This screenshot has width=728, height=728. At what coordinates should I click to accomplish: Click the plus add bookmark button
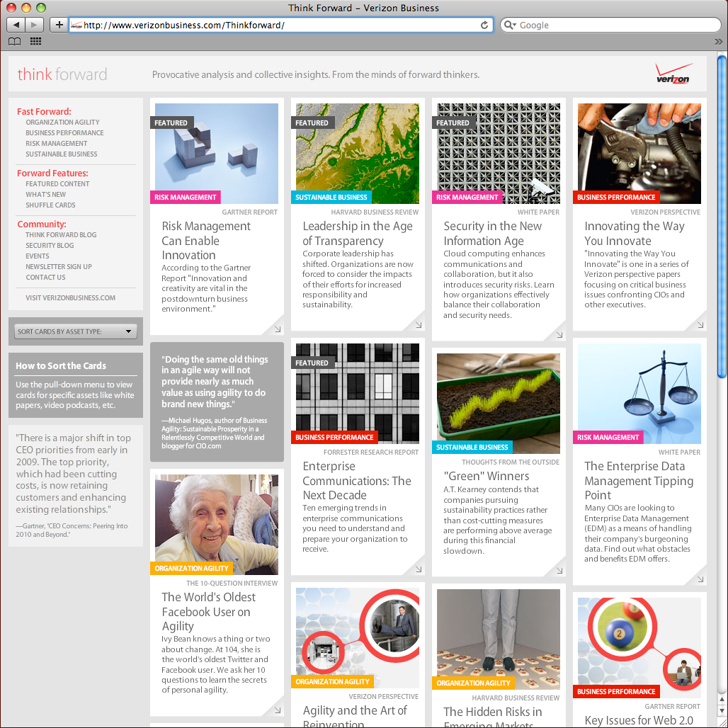[x=59, y=25]
